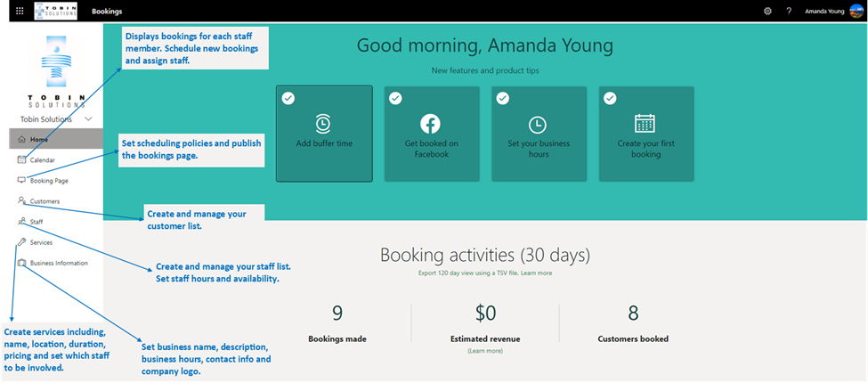The width and height of the screenshot is (868, 383).
Task: Click the Add buffer time label
Action: click(x=324, y=143)
